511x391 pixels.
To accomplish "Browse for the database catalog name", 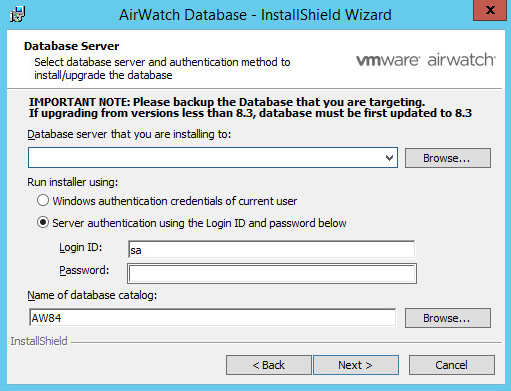I will point(448,318).
